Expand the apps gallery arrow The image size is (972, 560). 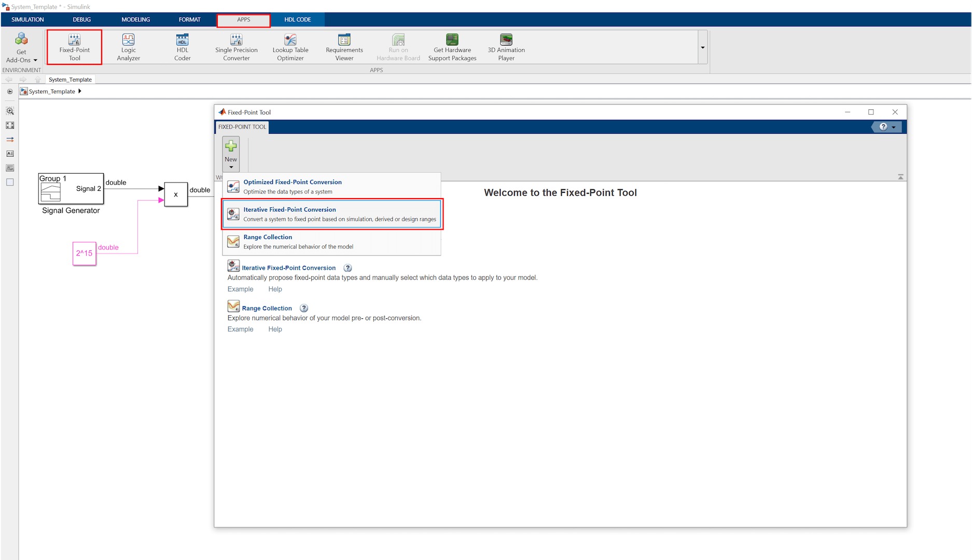click(x=703, y=47)
